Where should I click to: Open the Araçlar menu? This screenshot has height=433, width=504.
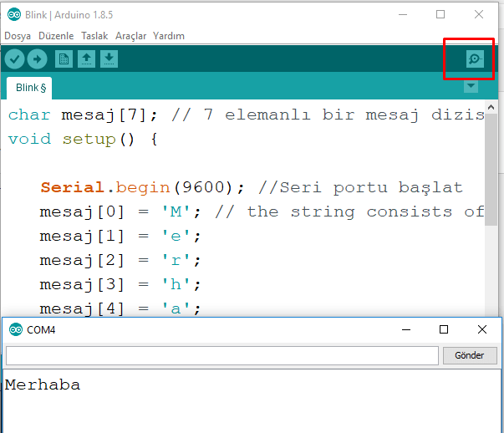[x=130, y=36]
